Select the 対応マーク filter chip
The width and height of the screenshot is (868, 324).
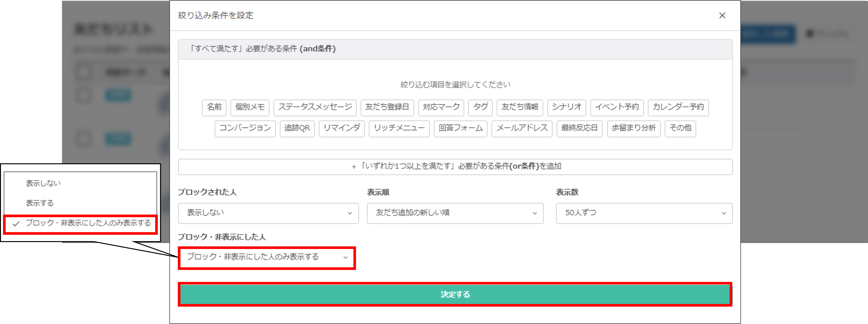point(441,107)
